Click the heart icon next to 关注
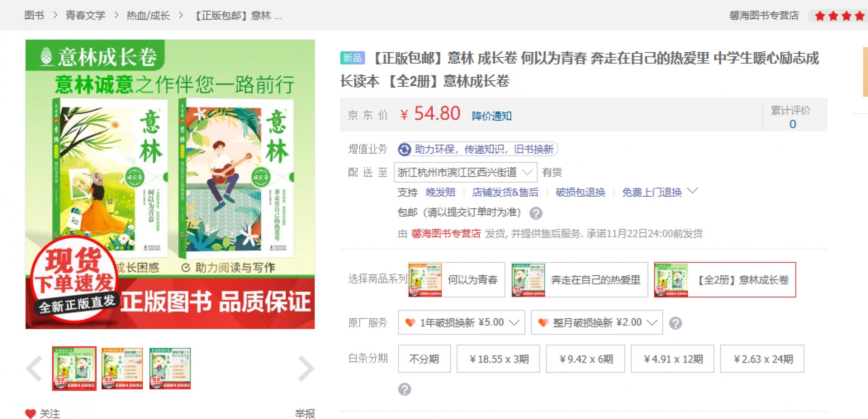Image resolution: width=868 pixels, height=419 pixels. (30, 413)
